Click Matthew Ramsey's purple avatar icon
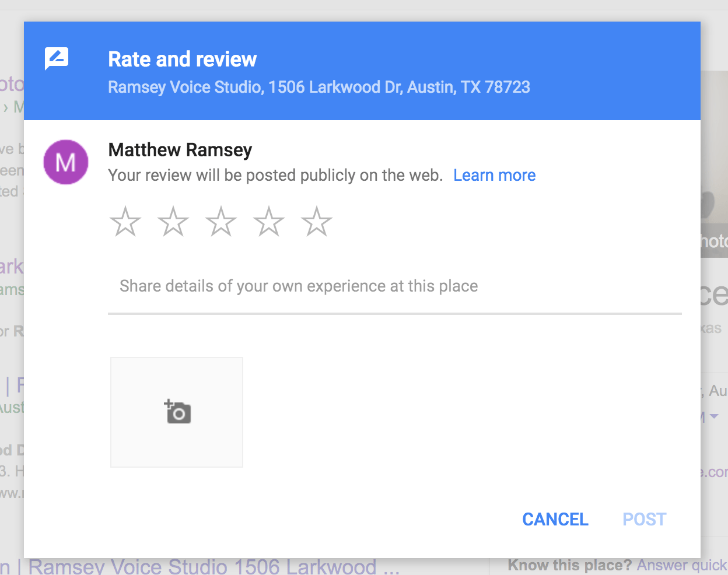This screenshot has width=728, height=575. [65, 162]
